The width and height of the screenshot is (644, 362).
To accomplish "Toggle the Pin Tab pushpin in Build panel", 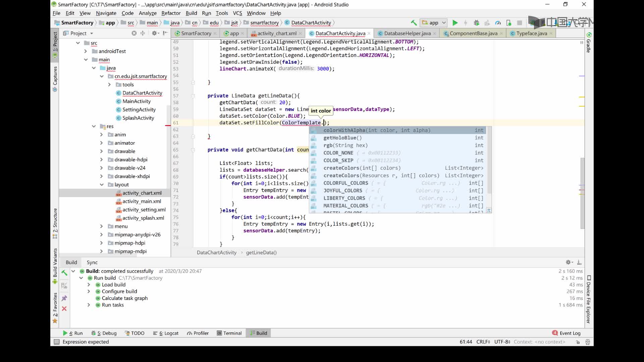I will click(x=64, y=298).
